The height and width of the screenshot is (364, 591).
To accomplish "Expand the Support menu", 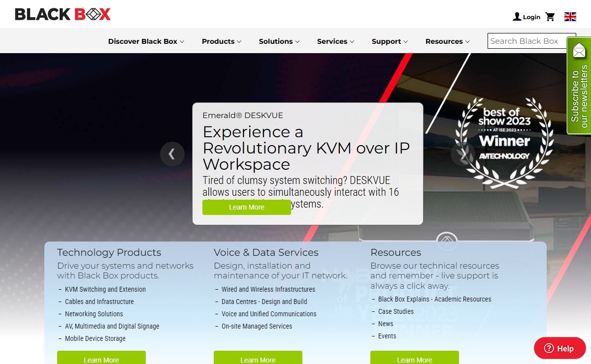I will (390, 41).
